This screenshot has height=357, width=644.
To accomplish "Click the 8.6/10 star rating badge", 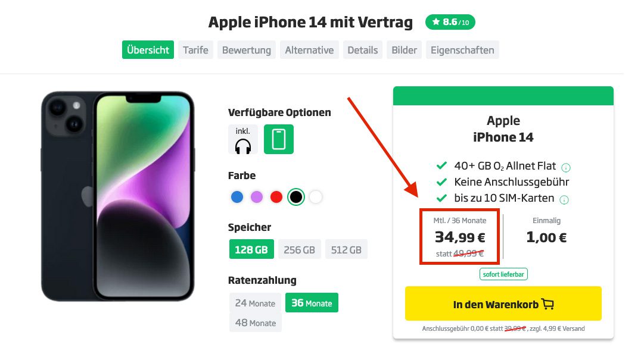I will (x=450, y=22).
